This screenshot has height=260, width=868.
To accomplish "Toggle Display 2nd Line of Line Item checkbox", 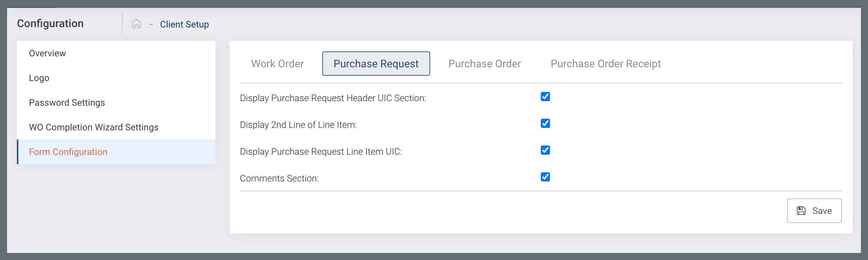I will 545,123.
